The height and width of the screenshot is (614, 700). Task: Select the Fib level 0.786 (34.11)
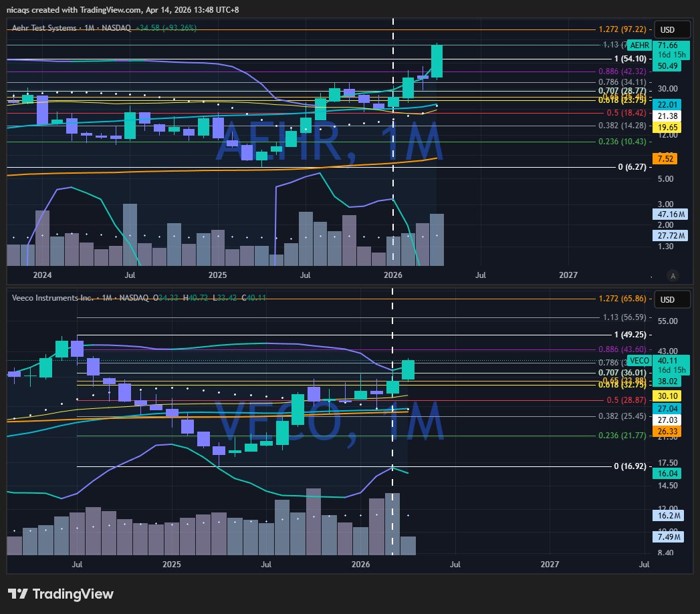[622, 82]
